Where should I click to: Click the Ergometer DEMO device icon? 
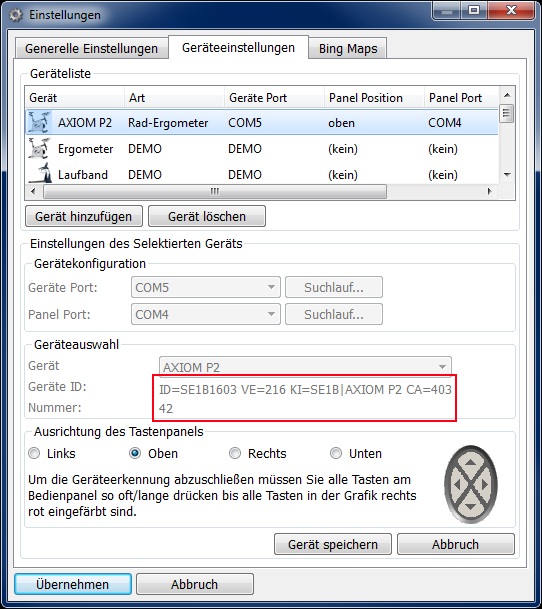(x=39, y=148)
